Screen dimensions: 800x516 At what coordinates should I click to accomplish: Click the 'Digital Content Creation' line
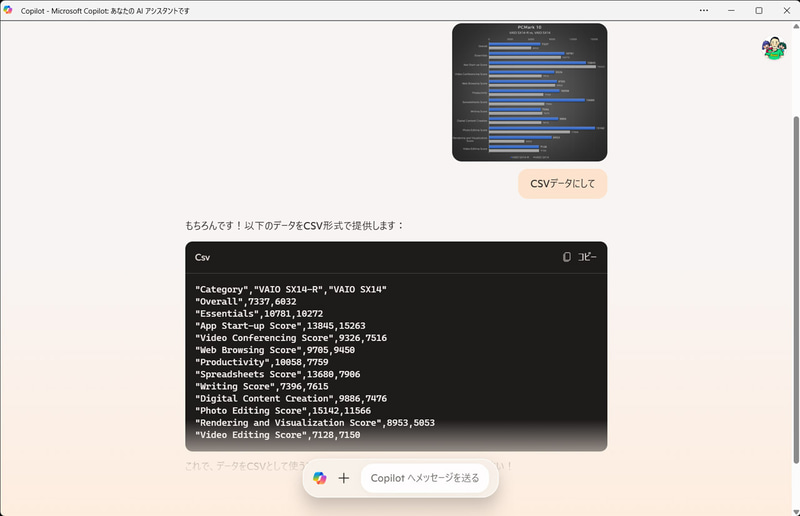pos(291,399)
